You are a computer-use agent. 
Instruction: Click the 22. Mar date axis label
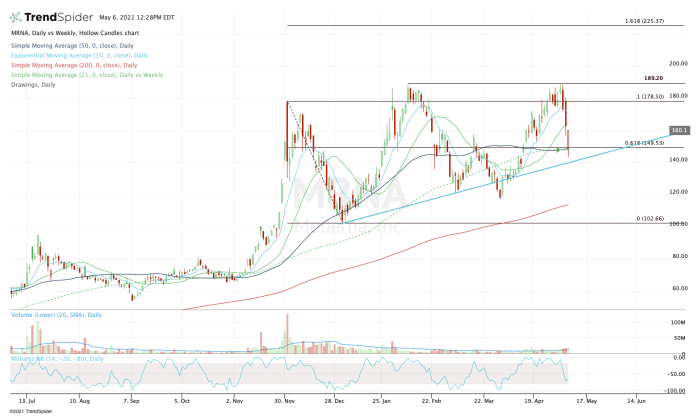pyautogui.click(x=484, y=401)
